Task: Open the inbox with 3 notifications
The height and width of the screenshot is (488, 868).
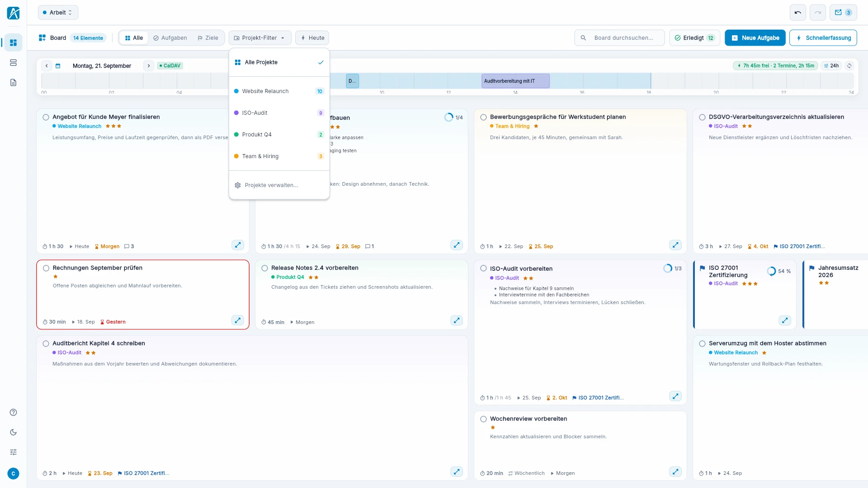Action: [843, 13]
